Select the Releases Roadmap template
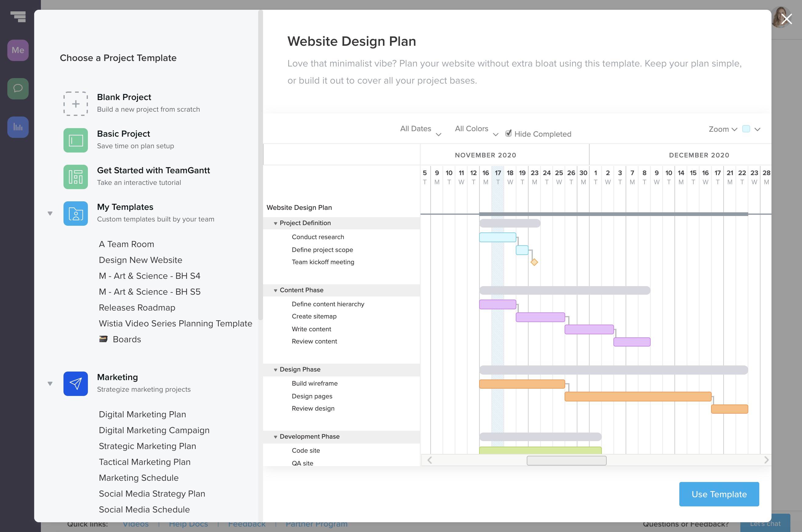802x532 pixels. (137, 307)
